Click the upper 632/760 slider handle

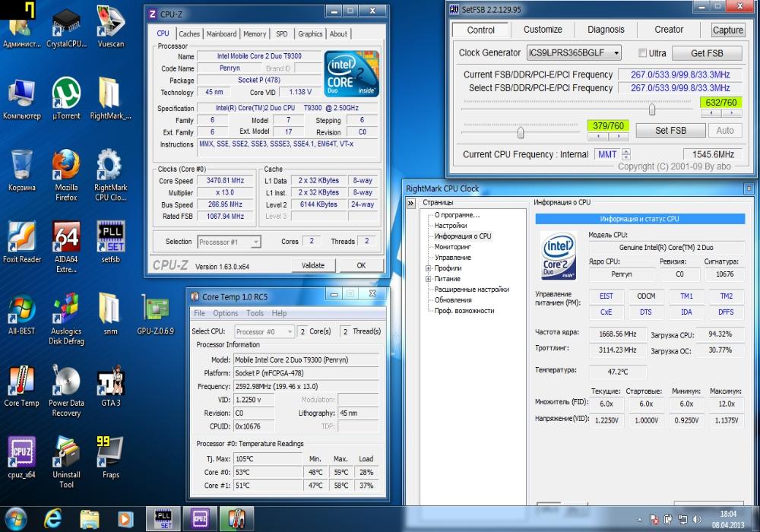(x=652, y=109)
